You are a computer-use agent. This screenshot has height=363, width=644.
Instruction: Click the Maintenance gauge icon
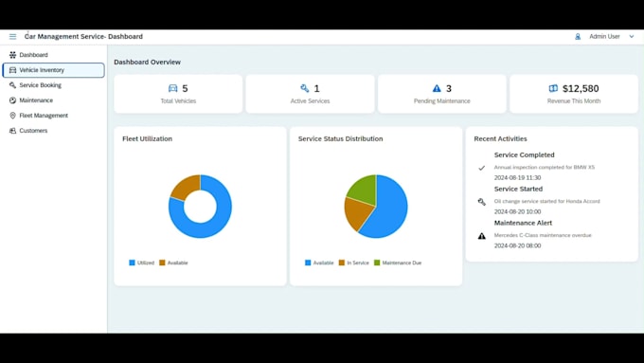click(x=12, y=100)
